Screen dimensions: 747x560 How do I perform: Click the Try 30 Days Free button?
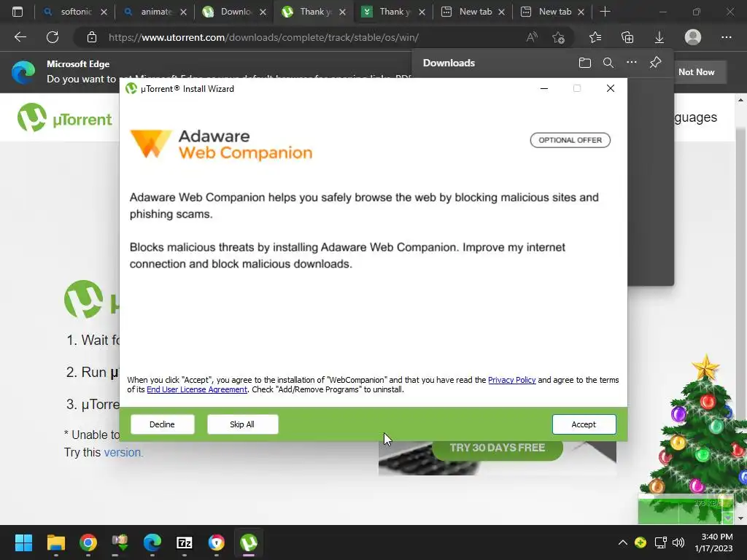[x=498, y=448]
